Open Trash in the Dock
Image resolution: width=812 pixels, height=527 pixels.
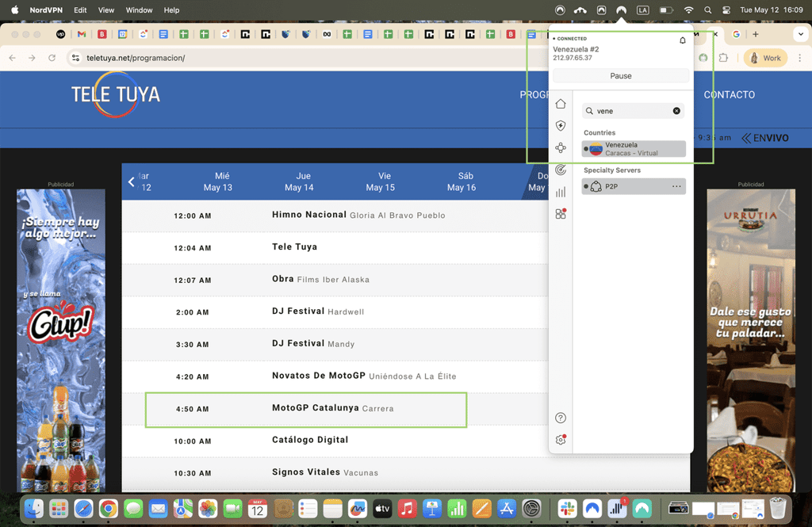[x=778, y=509]
